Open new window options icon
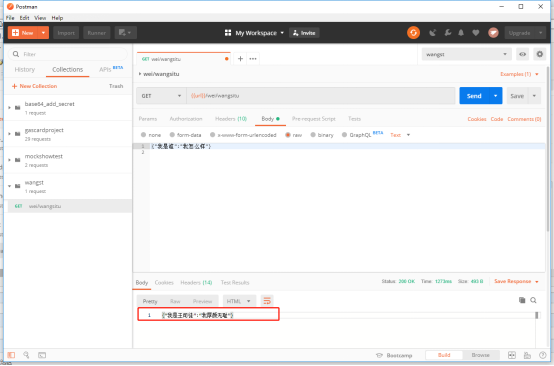Screen dimensions: 554x366 pos(125,33)
